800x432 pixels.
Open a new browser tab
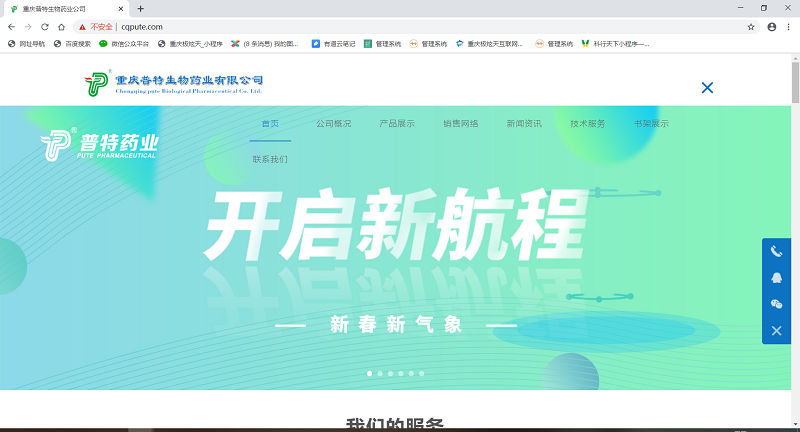coord(140,8)
